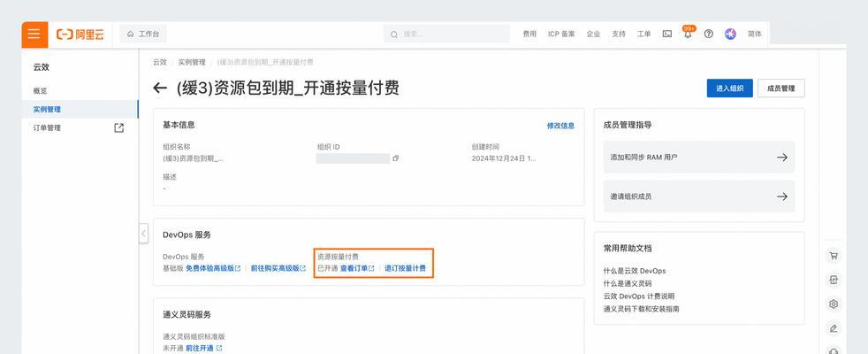Open the user avatar menu
This screenshot has height=354, width=868.
tap(731, 34)
